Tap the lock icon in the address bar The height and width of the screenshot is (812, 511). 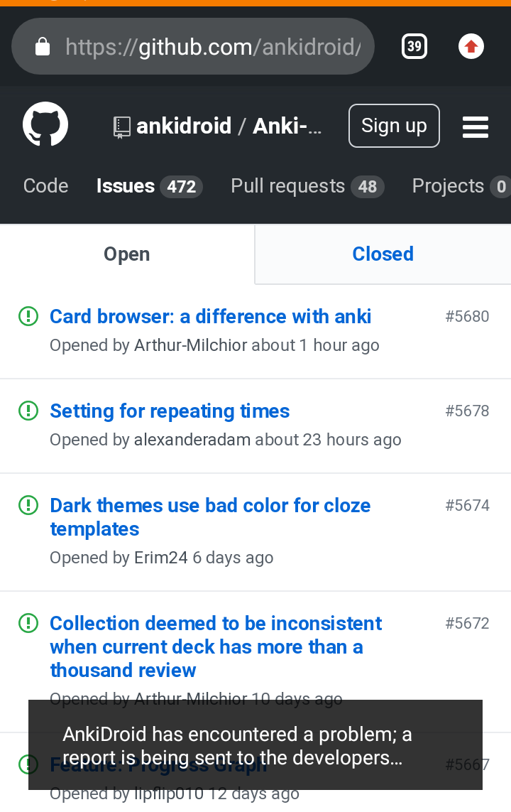pyautogui.click(x=43, y=47)
